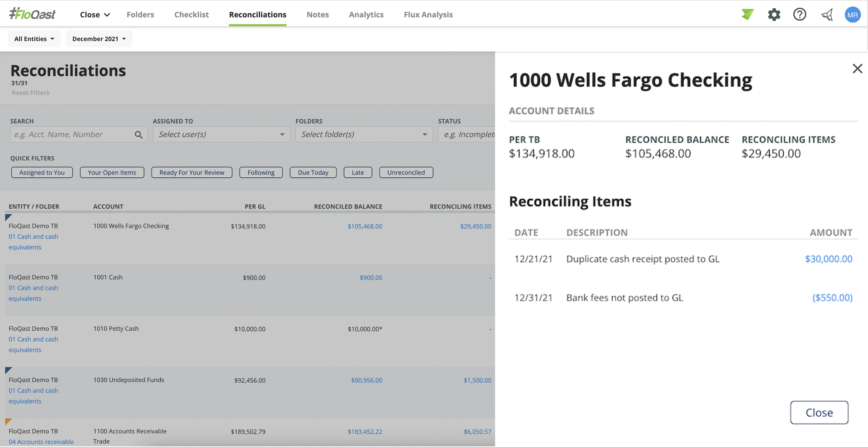Open the Select folder(s) dropdown
The width and height of the screenshot is (868, 447).
364,135
